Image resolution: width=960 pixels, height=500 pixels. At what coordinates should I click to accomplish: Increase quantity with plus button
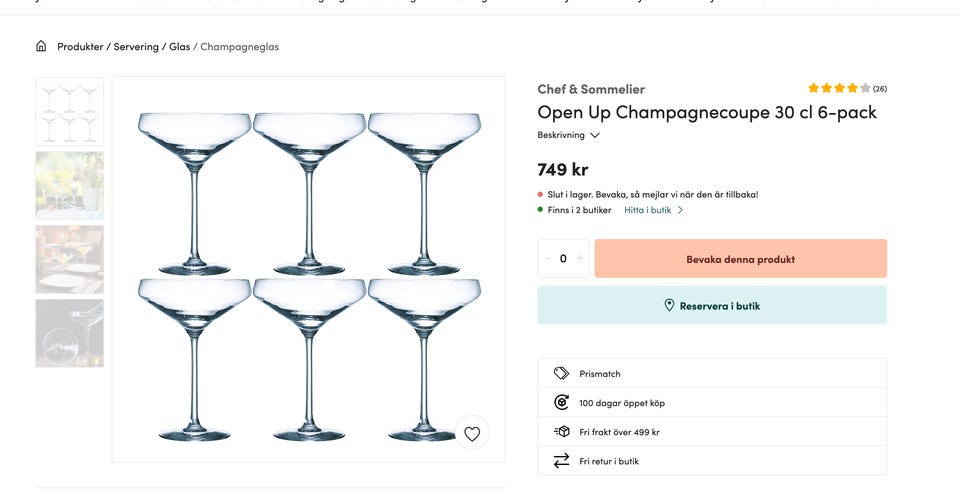[580, 259]
